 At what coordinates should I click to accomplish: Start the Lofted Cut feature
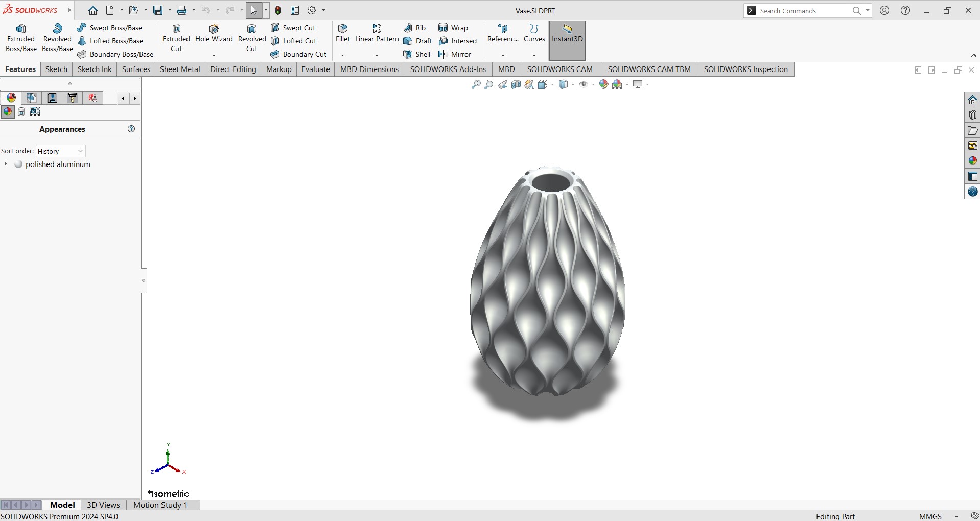tap(294, 41)
